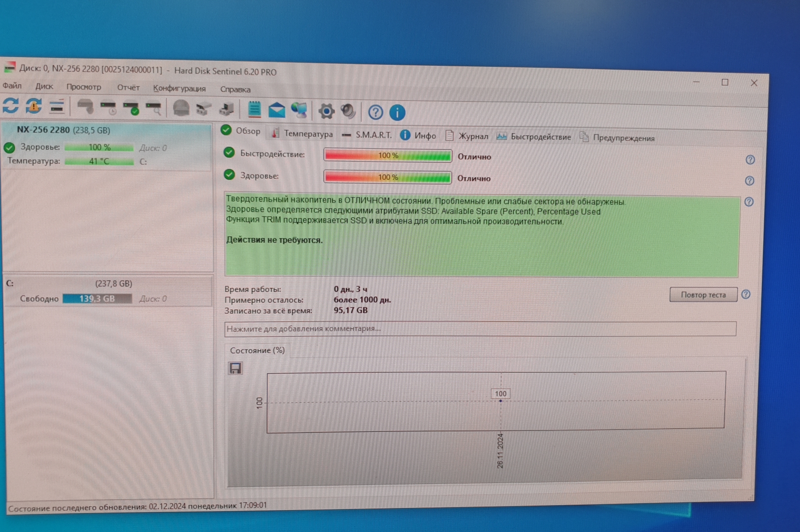This screenshot has width=800, height=532.
Task: Open the Отчёт menu
Action: point(128,87)
